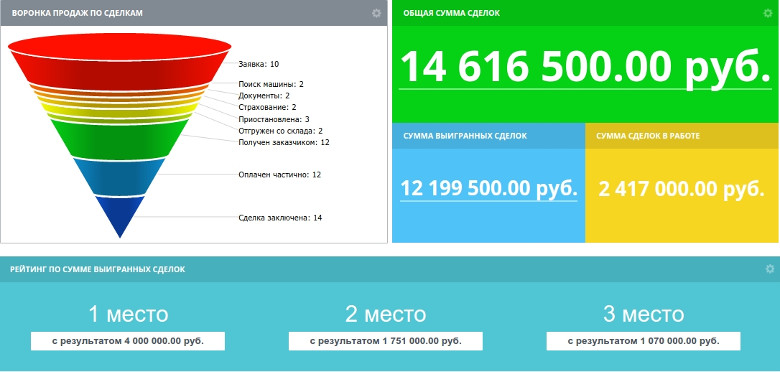Click the 2 417 000.00 руб. in-work amount
The image size is (780, 372).
tap(681, 189)
